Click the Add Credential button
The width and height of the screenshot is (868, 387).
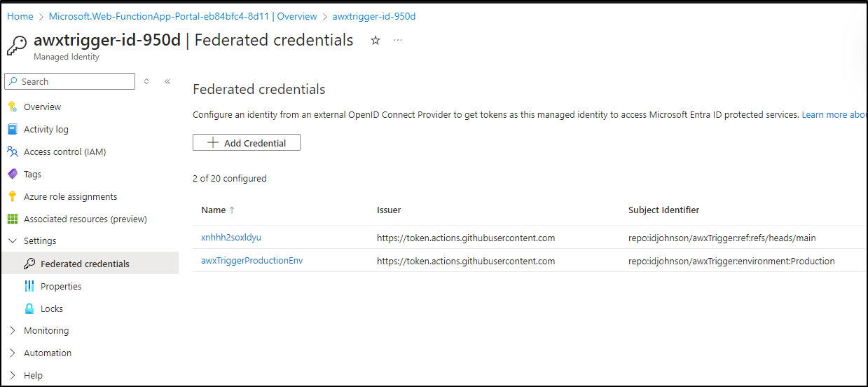click(x=247, y=143)
